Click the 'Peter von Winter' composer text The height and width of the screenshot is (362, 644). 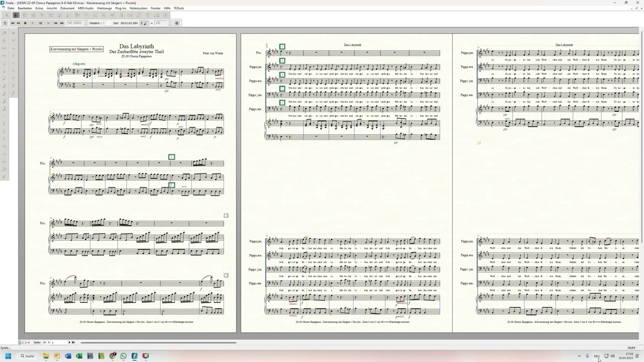pos(213,53)
